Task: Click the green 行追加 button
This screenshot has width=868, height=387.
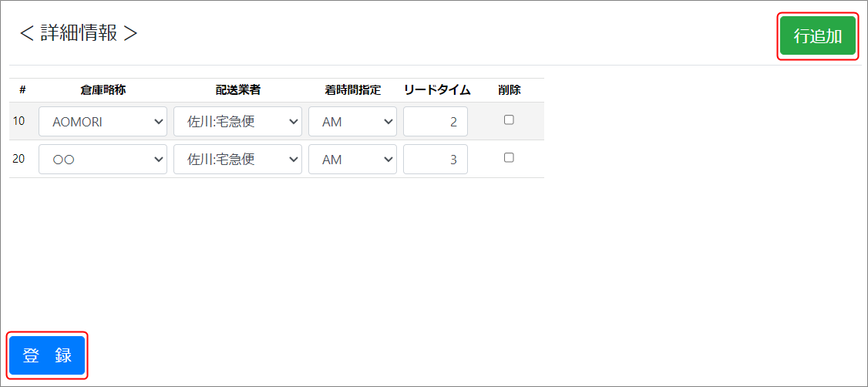Action: 817,36
